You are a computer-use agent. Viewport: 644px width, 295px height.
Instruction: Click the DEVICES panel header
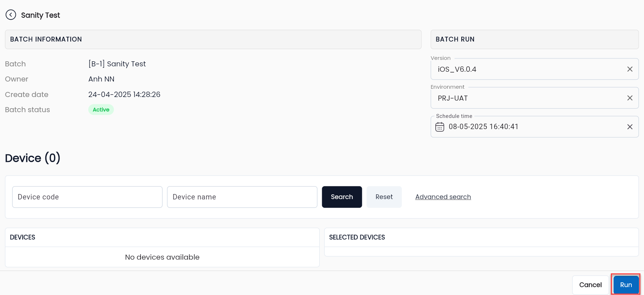162,237
